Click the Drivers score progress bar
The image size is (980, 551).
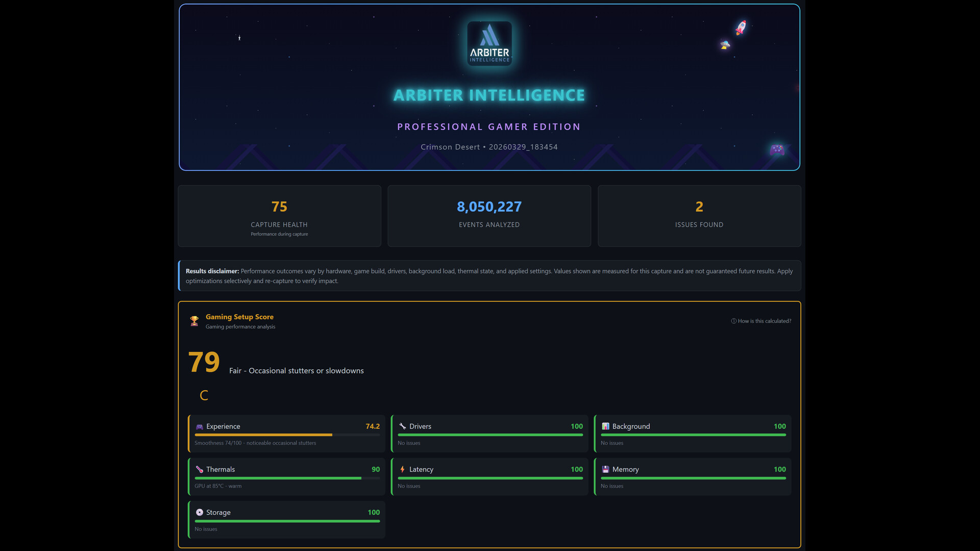[490, 435]
